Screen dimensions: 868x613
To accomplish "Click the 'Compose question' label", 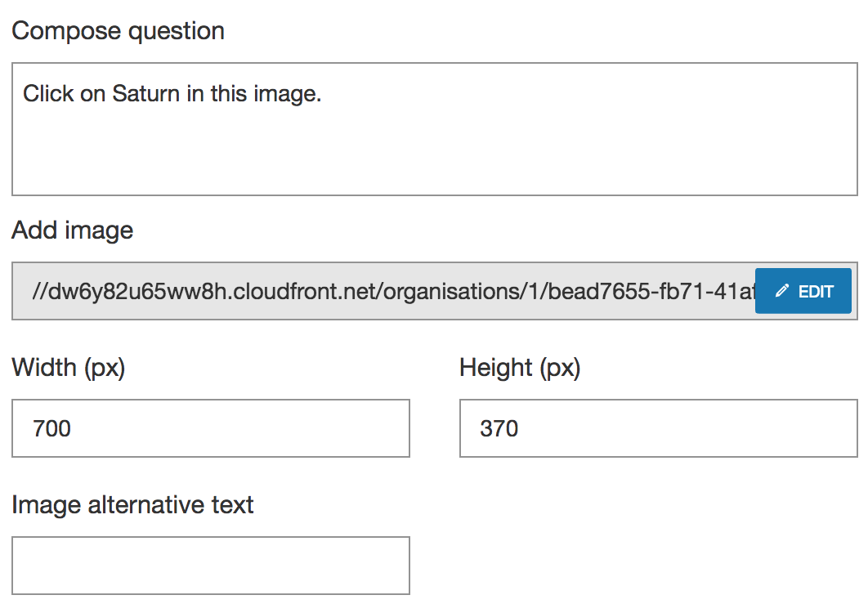I will (118, 31).
